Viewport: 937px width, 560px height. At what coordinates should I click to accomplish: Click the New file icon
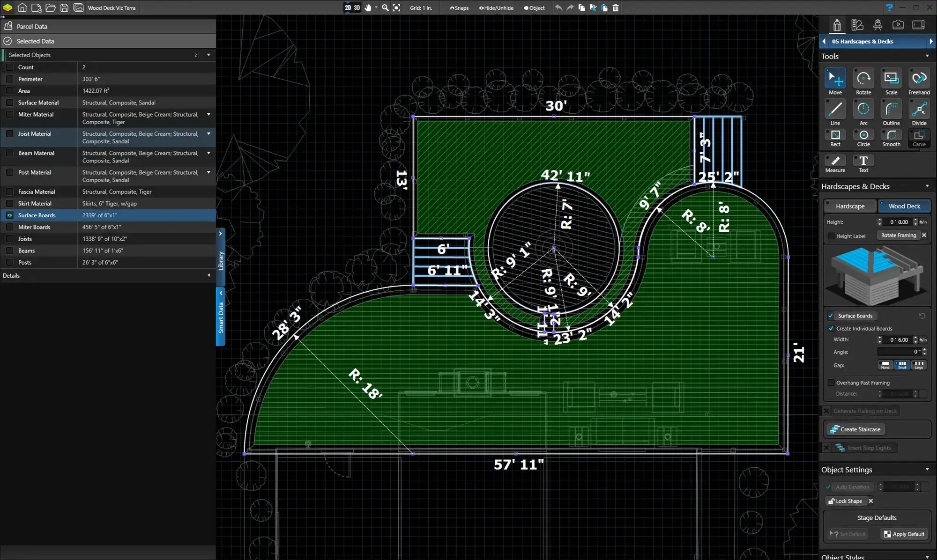[36, 7]
